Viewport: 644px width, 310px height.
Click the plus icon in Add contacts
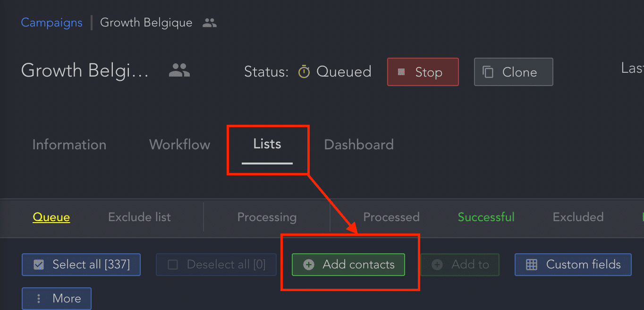pos(308,265)
